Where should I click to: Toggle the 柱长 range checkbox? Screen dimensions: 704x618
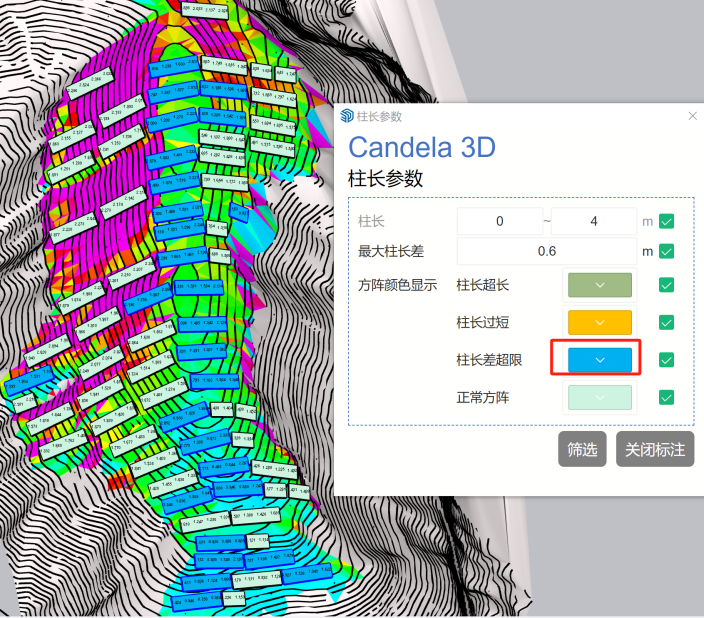pyautogui.click(x=666, y=222)
